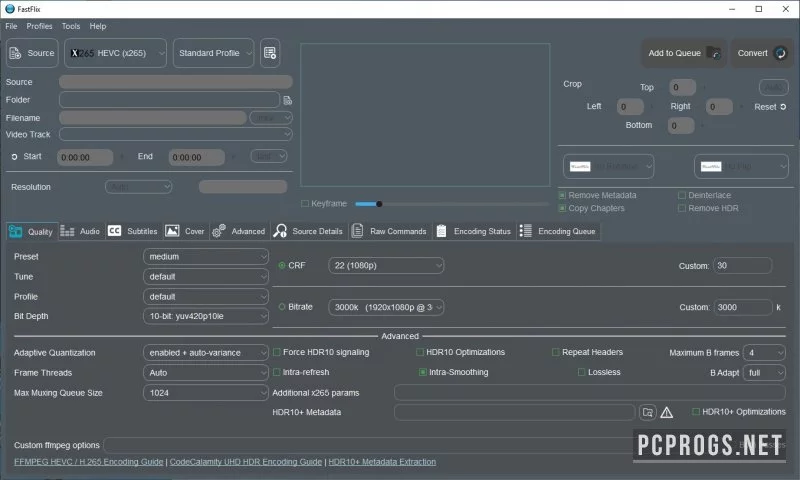Click the CRF Custom value field

pos(742,265)
